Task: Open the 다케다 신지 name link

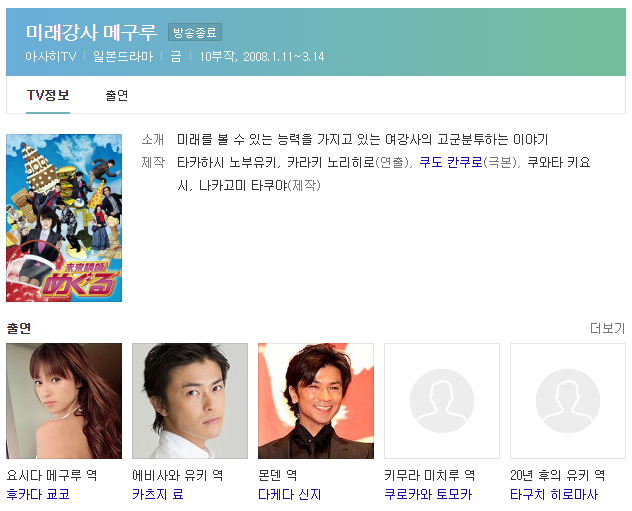Action: [x=290, y=494]
